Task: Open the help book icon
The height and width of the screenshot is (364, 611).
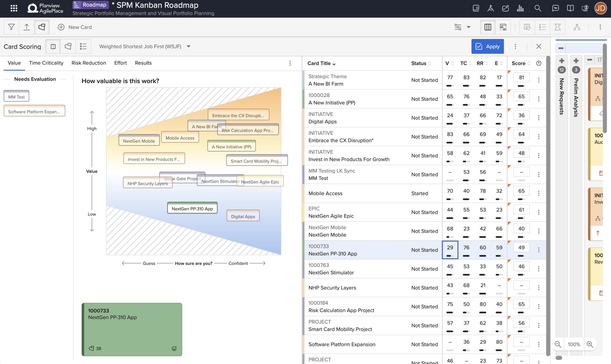Action: [570, 8]
